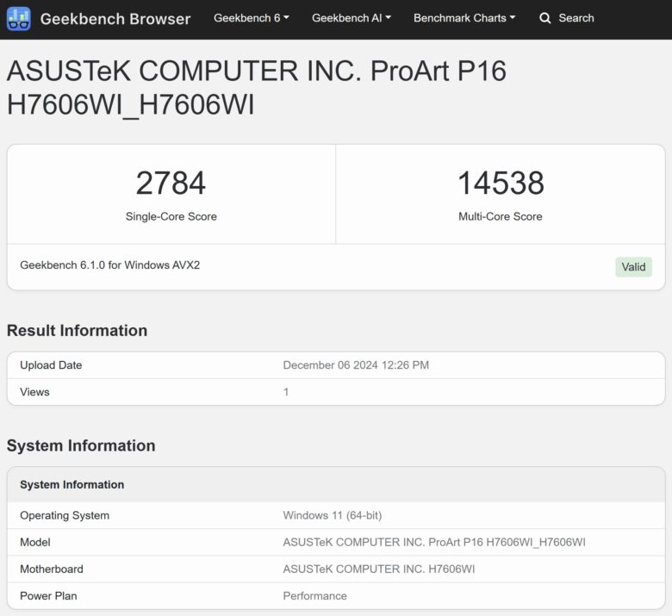Click the Views count value 1
Viewport: 672px width, 616px height.
tap(286, 392)
